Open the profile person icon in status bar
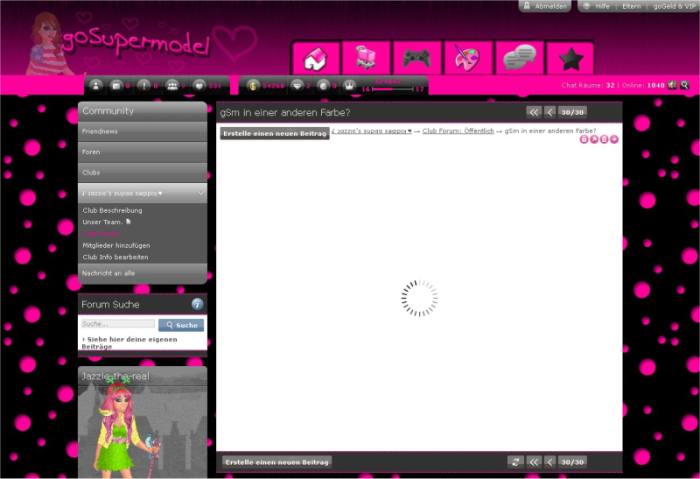Viewport: 700px width, 479px height. [96, 85]
